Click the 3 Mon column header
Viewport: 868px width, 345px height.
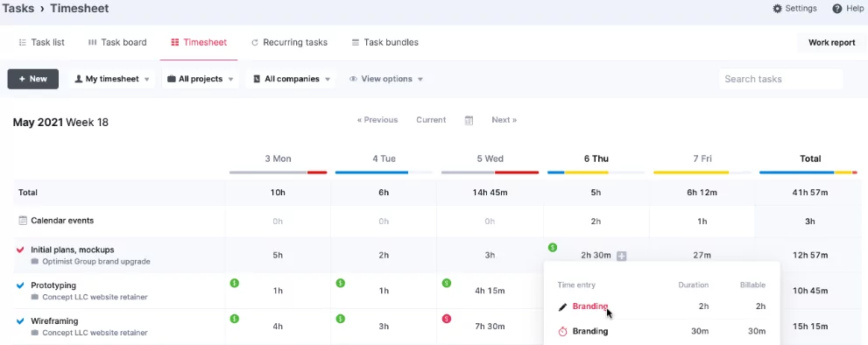pyautogui.click(x=278, y=158)
